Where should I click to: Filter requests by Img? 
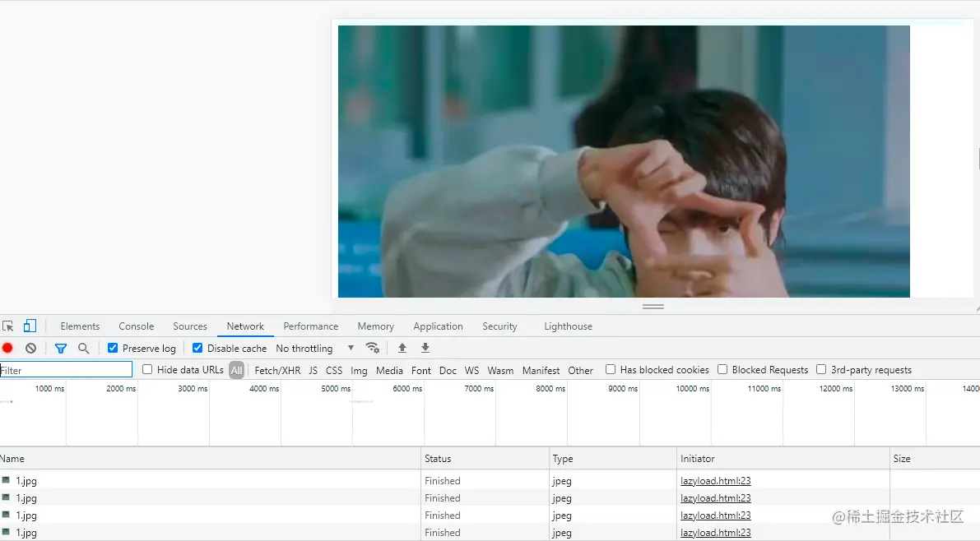pos(359,371)
